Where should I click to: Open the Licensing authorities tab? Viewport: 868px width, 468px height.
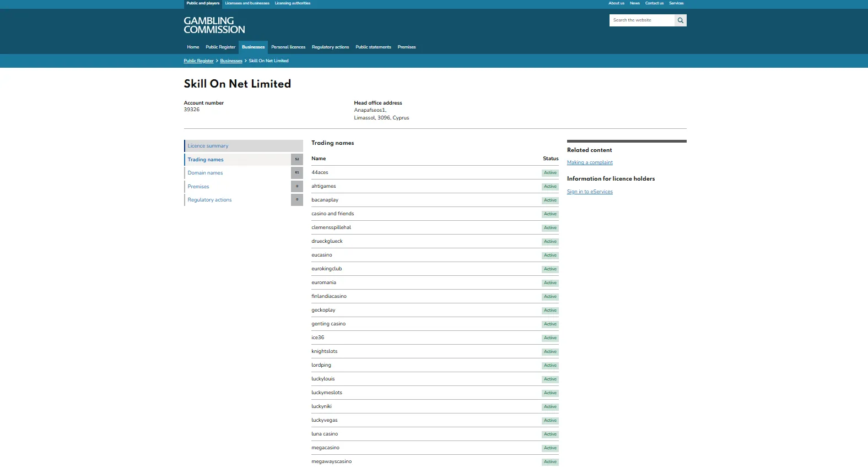click(293, 3)
